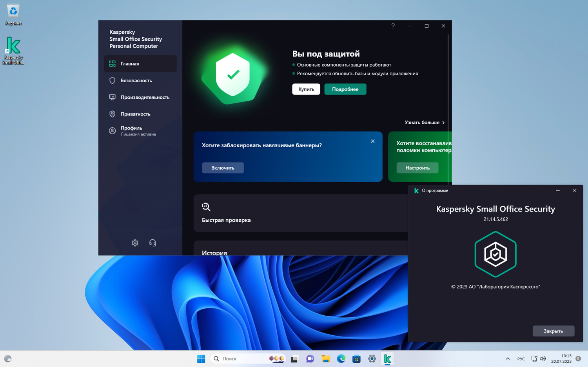
Task: Launch File Explorer from the taskbar
Action: [325, 359]
